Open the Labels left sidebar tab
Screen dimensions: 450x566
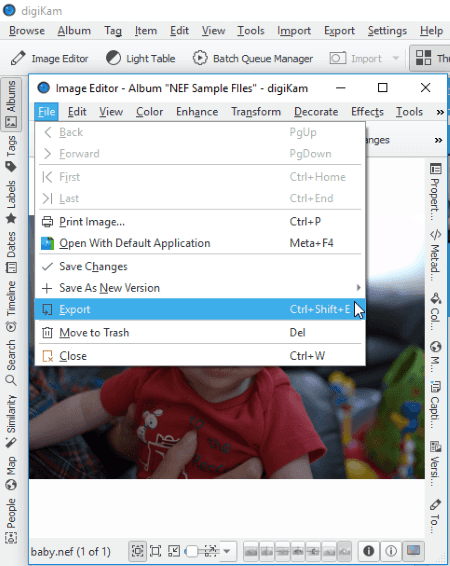(x=11, y=202)
